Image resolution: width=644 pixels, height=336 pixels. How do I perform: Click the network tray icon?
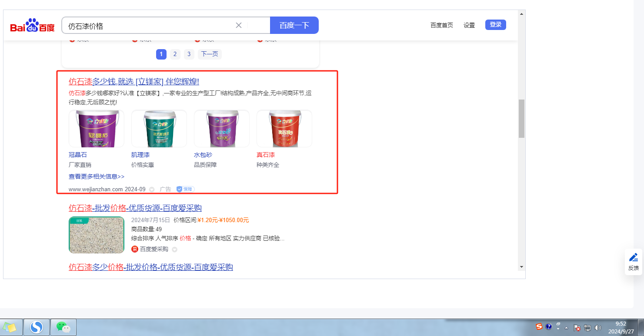(x=587, y=328)
